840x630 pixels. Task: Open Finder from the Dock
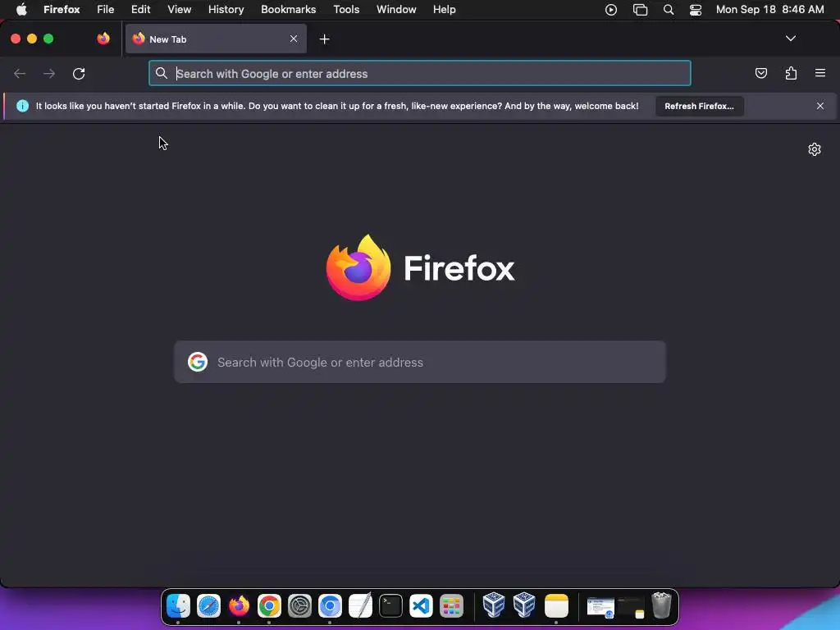178,606
